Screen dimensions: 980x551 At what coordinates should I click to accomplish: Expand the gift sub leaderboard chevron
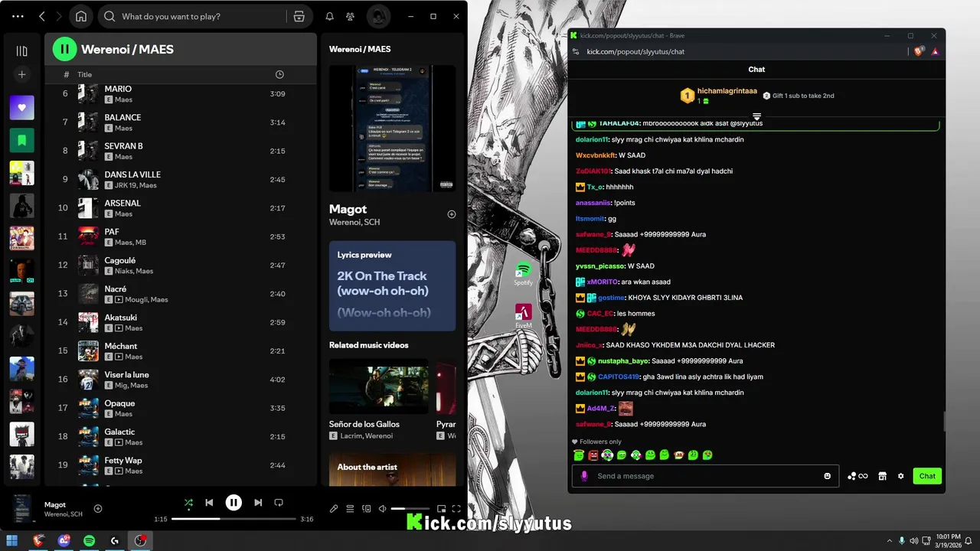pos(756,116)
